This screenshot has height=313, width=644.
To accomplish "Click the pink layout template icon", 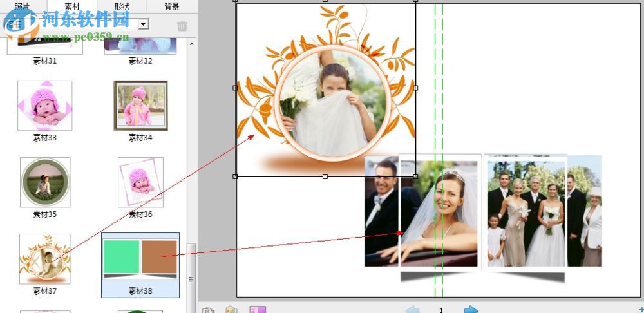I will [x=258, y=309].
